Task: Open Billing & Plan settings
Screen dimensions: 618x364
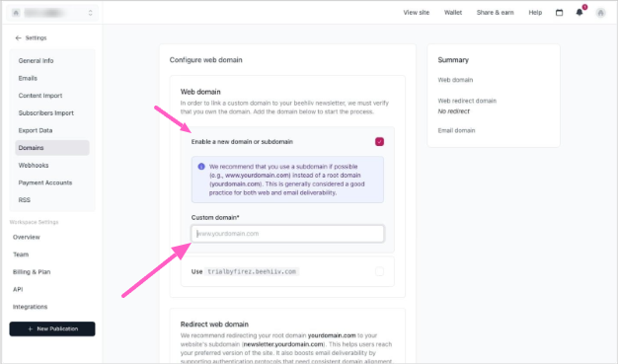Action: pyautogui.click(x=32, y=272)
